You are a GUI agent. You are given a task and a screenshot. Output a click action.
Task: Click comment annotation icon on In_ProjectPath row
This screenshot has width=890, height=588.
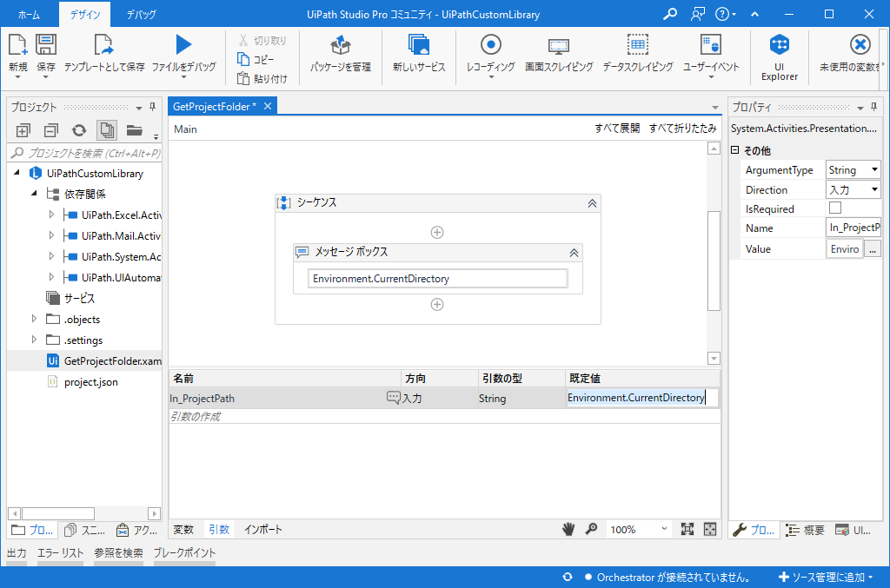tap(394, 398)
